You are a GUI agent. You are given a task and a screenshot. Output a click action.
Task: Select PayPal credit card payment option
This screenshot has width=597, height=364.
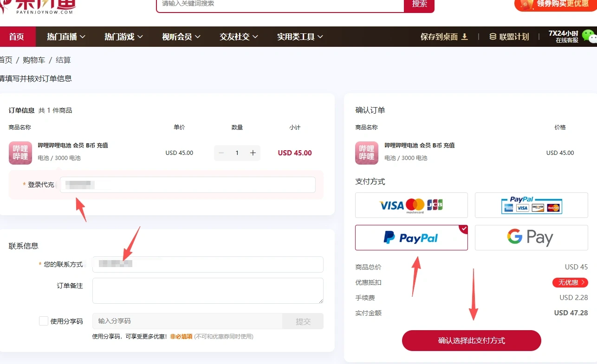click(x=531, y=205)
